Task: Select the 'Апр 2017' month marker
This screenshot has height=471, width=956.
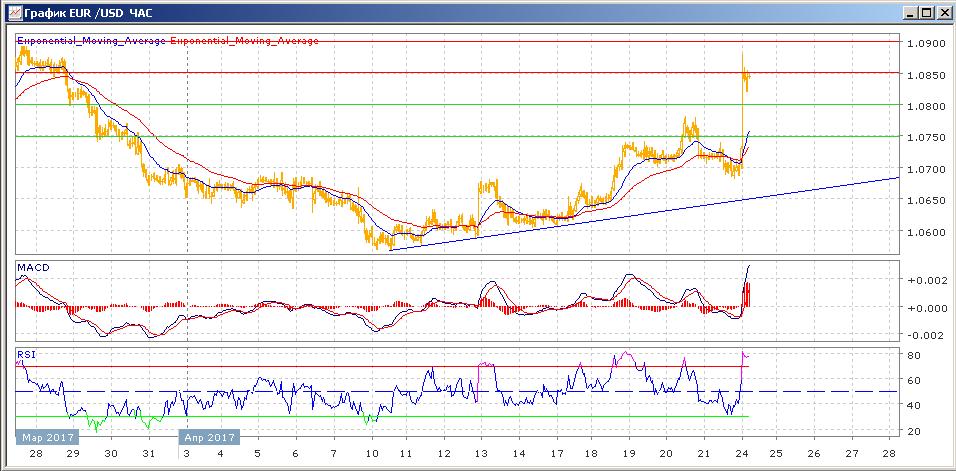Action: point(209,437)
